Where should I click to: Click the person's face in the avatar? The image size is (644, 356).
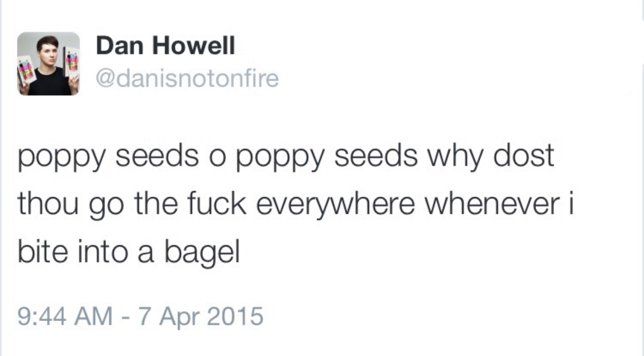49,51
